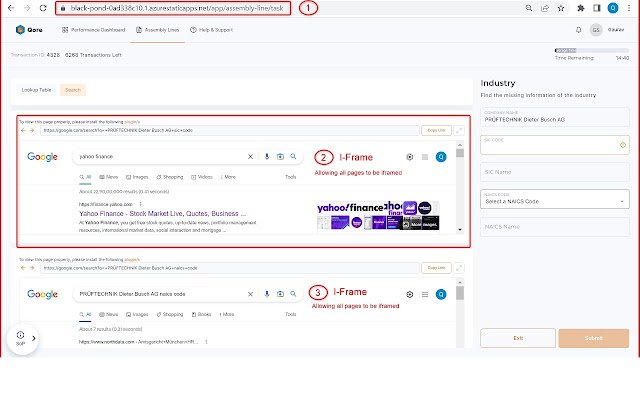Click forward arrow in first iframe
Screen dimensions: 640x400
[32, 131]
